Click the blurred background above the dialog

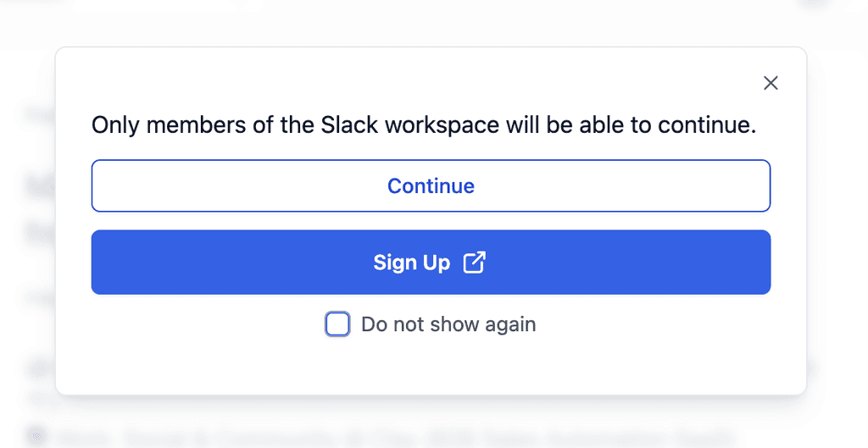click(434, 22)
